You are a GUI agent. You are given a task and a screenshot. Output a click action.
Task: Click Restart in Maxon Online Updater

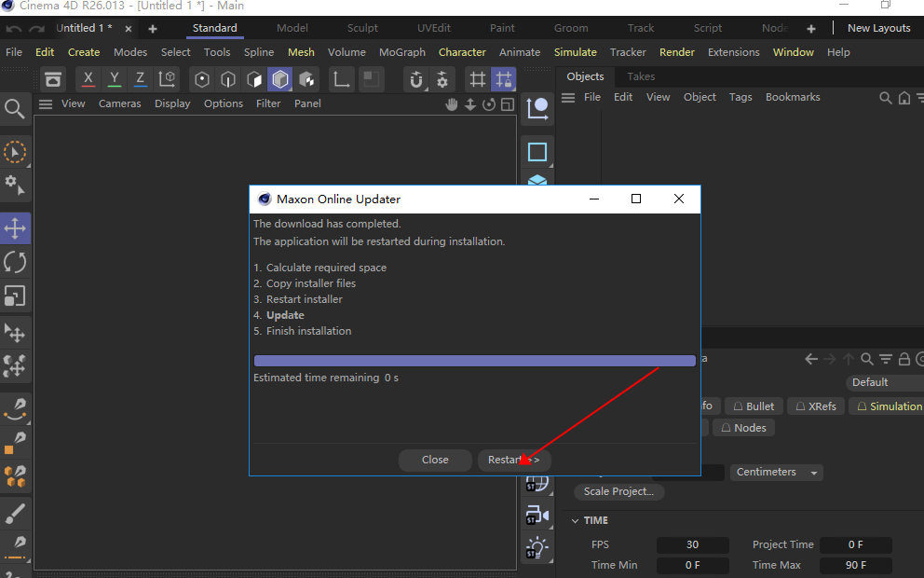(x=514, y=460)
